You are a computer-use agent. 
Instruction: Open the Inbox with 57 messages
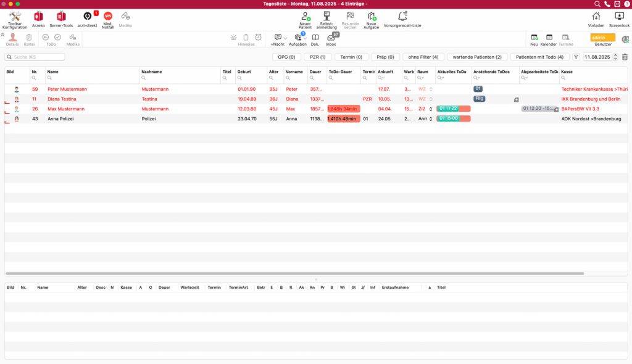click(331, 38)
